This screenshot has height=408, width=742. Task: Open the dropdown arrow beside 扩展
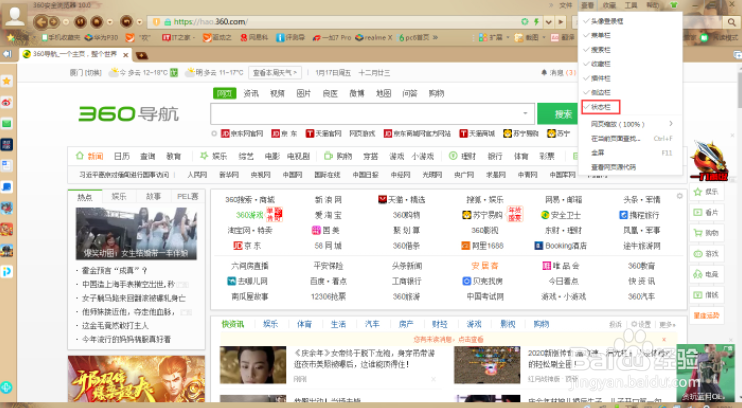pos(508,37)
